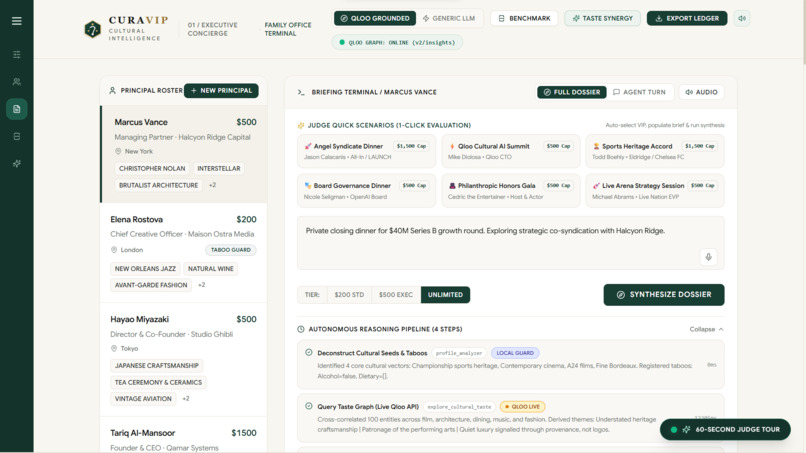Open the Benchmark view
Image resolution: width=806 pixels, height=453 pixels.
pos(524,19)
